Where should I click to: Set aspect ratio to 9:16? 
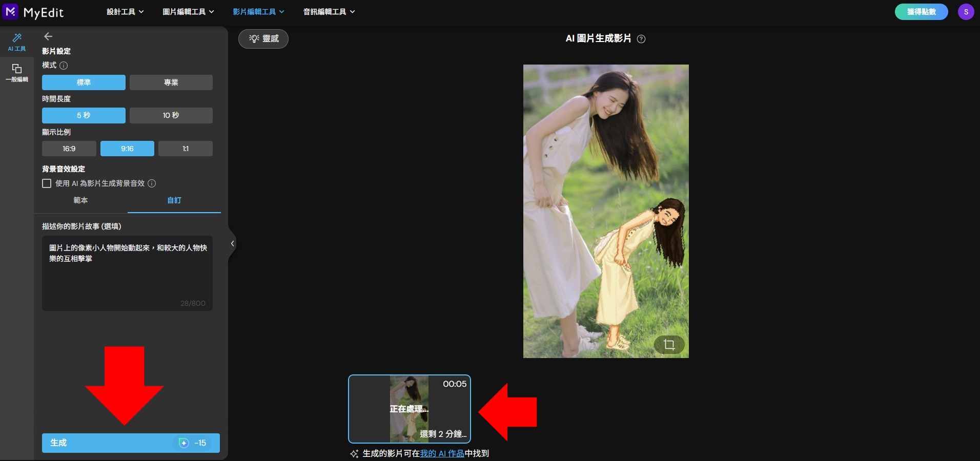point(127,149)
